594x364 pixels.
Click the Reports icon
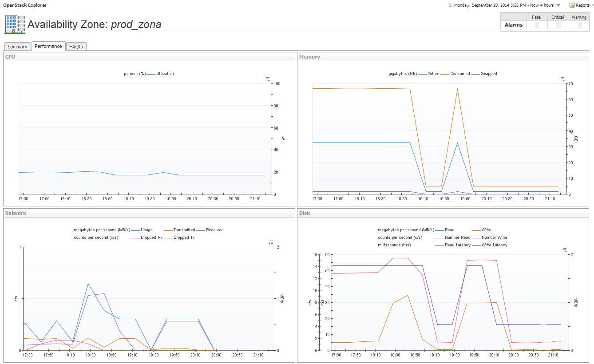tap(572, 5)
